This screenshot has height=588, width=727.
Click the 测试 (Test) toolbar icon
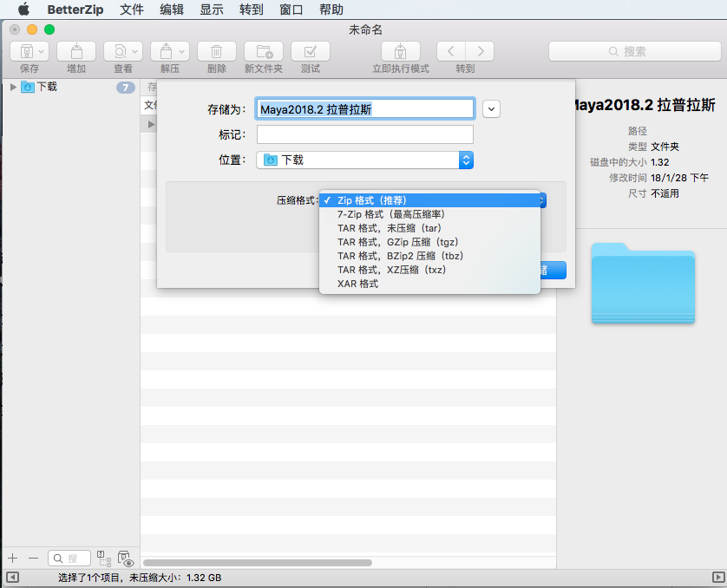[x=310, y=51]
